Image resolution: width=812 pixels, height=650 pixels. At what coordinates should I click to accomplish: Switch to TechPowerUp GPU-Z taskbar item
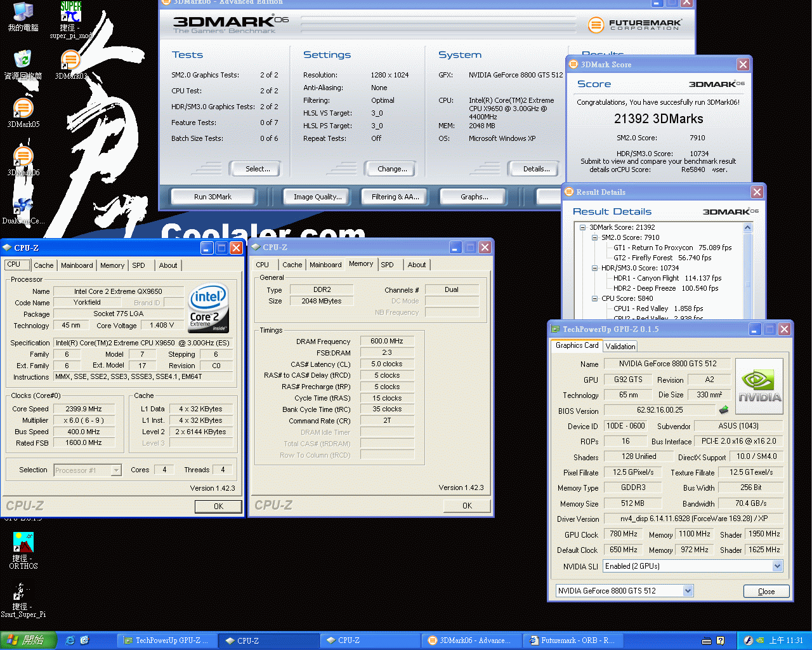click(167, 640)
